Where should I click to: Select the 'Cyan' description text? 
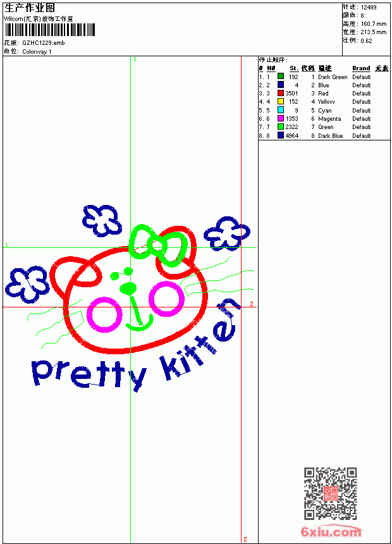pyautogui.click(x=325, y=110)
